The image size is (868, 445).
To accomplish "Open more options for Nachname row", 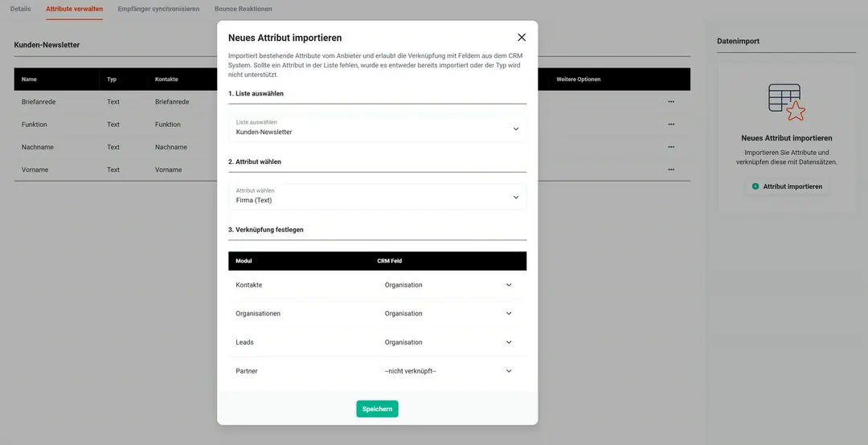I will tap(671, 147).
